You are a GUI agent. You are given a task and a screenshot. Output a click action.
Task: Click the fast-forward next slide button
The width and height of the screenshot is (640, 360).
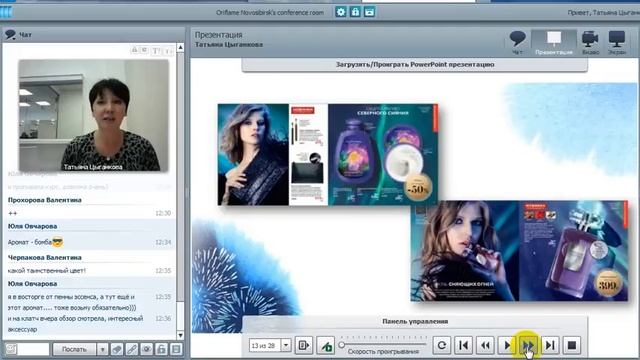point(529,345)
